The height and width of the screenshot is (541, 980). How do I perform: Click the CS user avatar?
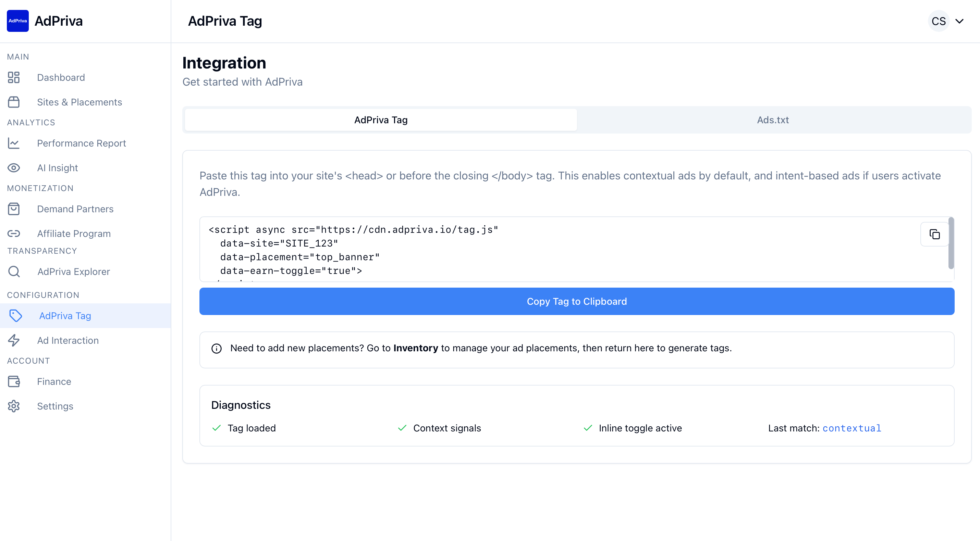point(938,21)
